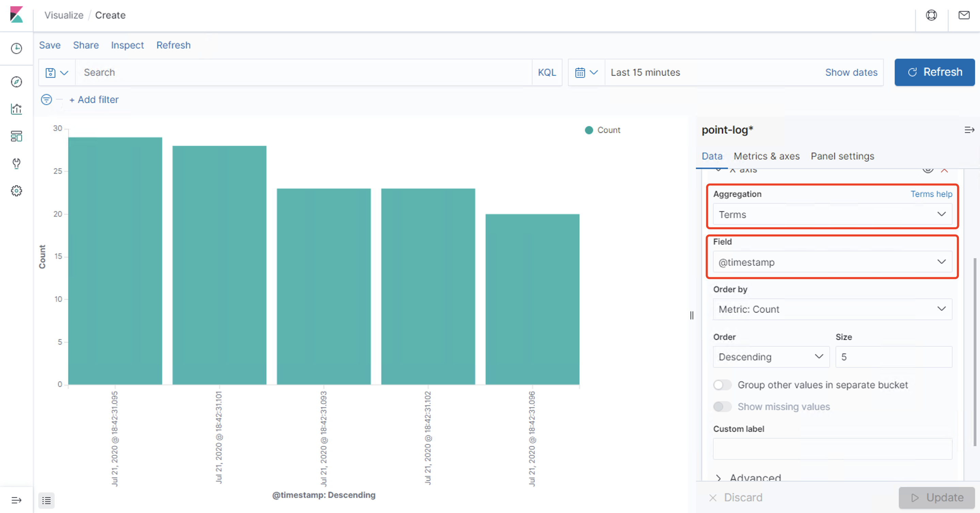Click the Terms help link

coord(931,194)
